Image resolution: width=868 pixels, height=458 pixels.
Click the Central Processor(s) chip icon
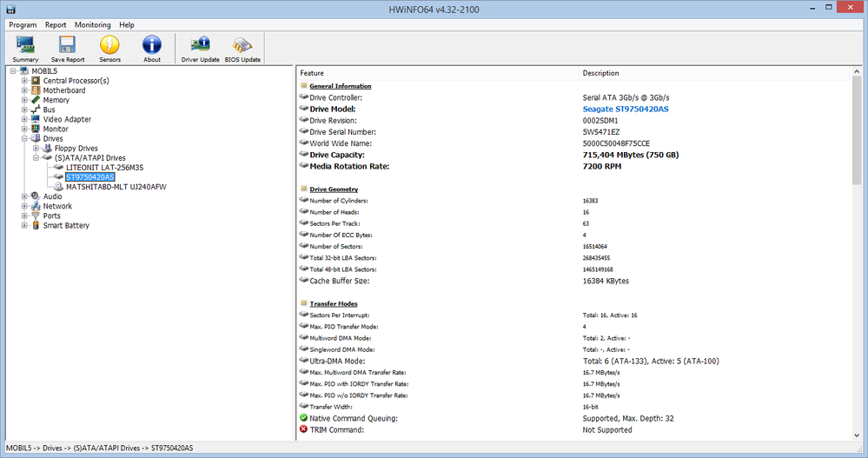pos(36,81)
